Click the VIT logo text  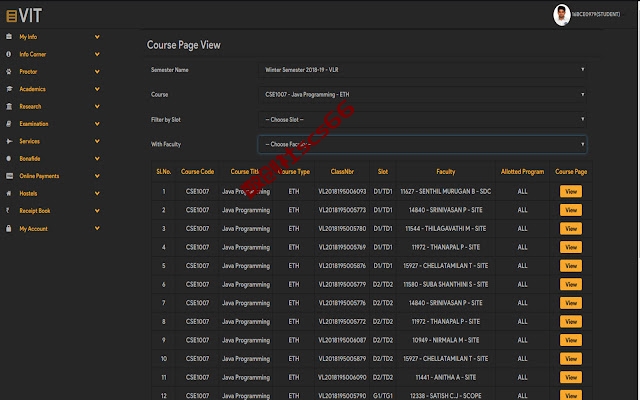click(30, 16)
